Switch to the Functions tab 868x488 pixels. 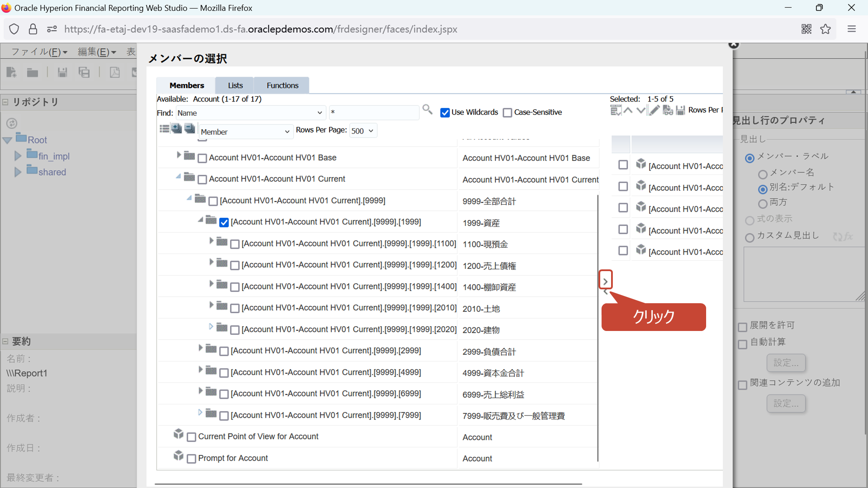pos(282,85)
